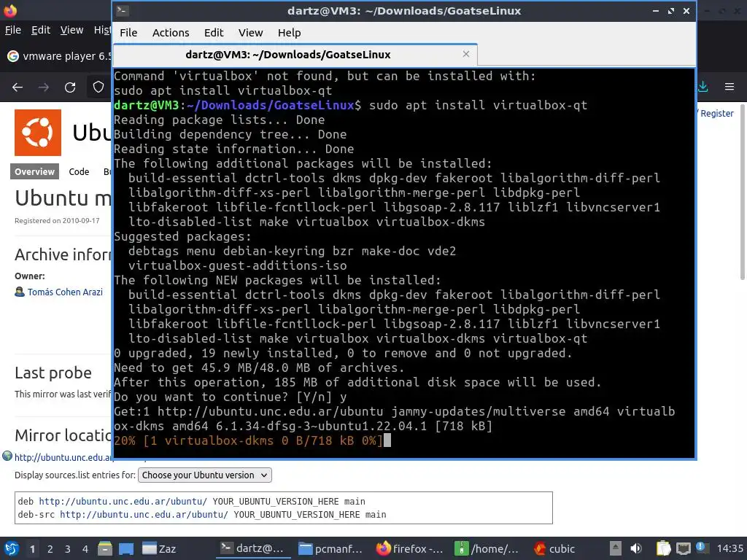
Task: Open file manager launcher in taskbar
Action: [x=105, y=548]
